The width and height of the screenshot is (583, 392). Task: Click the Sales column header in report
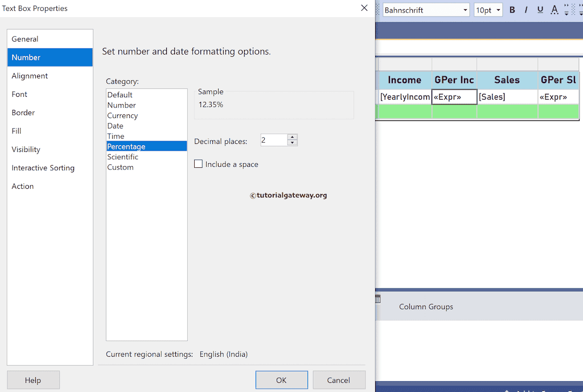[x=507, y=80]
